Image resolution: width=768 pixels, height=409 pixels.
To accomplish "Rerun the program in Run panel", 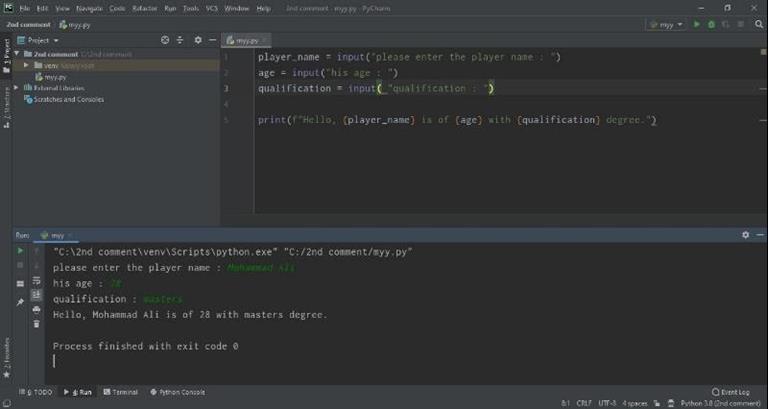I will pos(20,251).
